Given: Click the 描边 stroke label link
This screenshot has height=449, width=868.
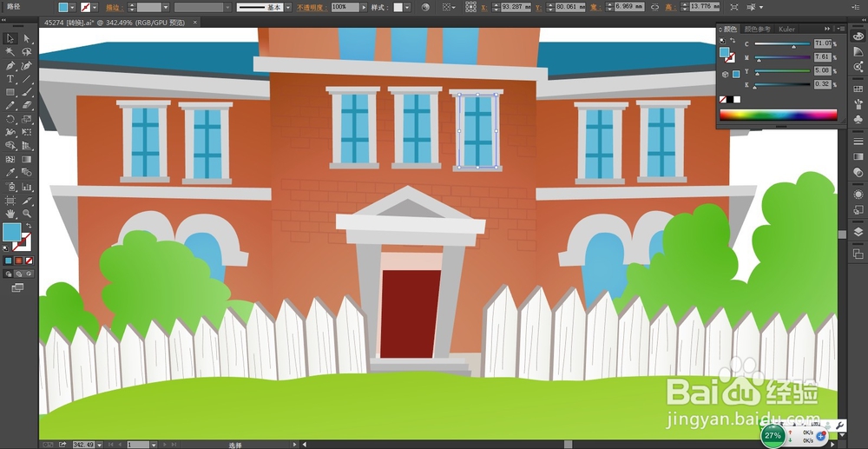Looking at the screenshot, I should [114, 7].
